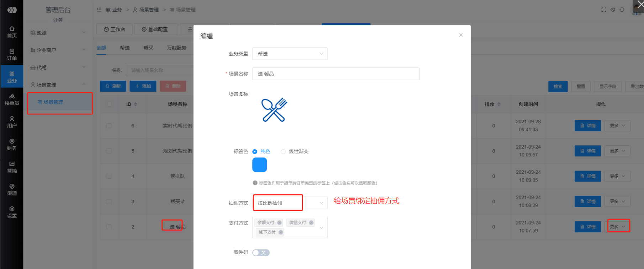Image resolution: width=644 pixels, height=269 pixels.
Task: Switch to the 帮买 tab
Action: [x=148, y=48]
